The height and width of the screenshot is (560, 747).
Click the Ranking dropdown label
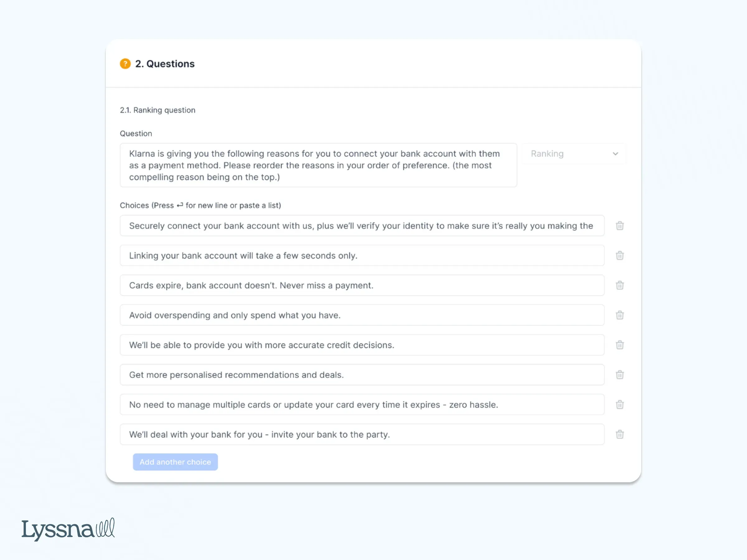point(547,154)
